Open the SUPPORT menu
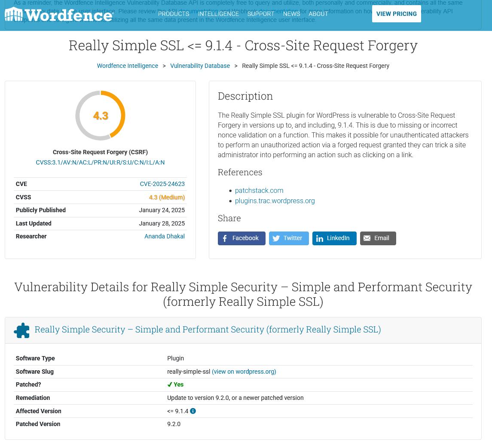 (261, 14)
